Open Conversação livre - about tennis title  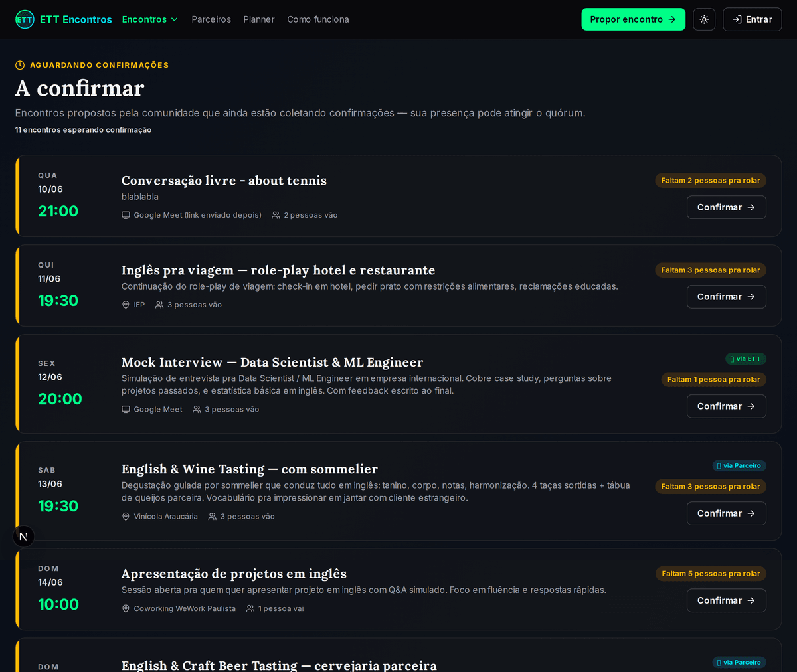[224, 181]
